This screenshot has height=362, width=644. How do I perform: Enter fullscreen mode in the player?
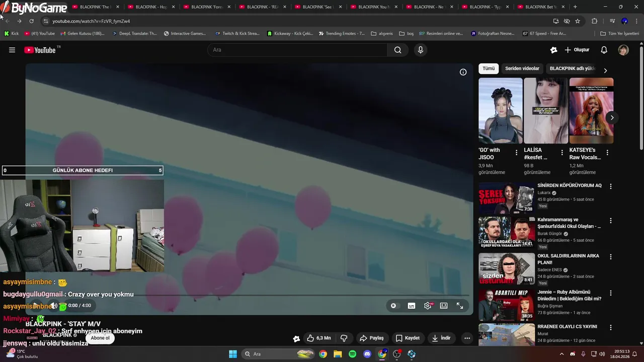pyautogui.click(x=460, y=306)
